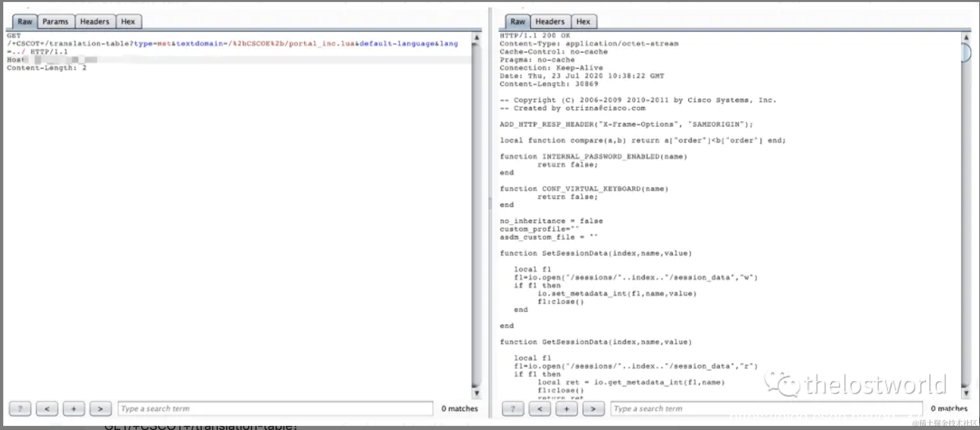
Task: Switch to request Headers tab
Action: [95, 22]
